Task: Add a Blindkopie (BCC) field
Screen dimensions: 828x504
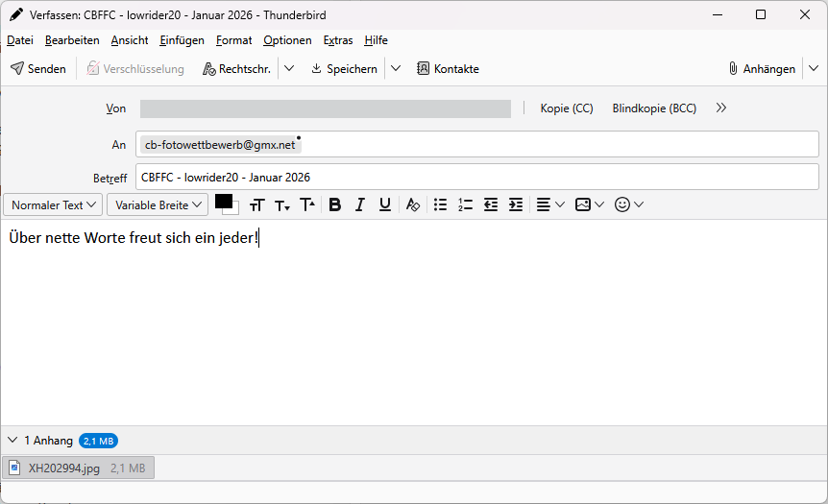Action: (654, 108)
